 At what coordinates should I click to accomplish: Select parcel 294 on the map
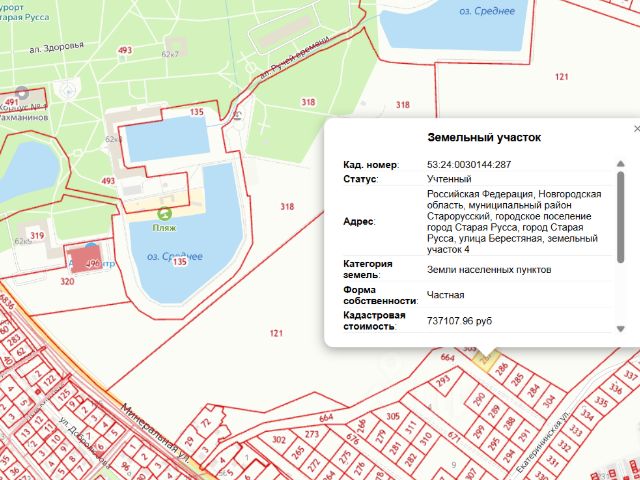[508, 456]
